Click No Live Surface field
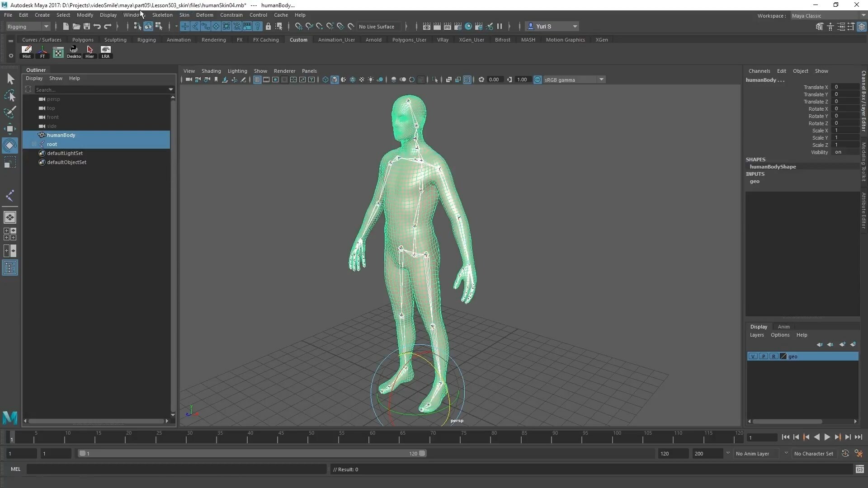This screenshot has height=488, width=868. [x=378, y=27]
